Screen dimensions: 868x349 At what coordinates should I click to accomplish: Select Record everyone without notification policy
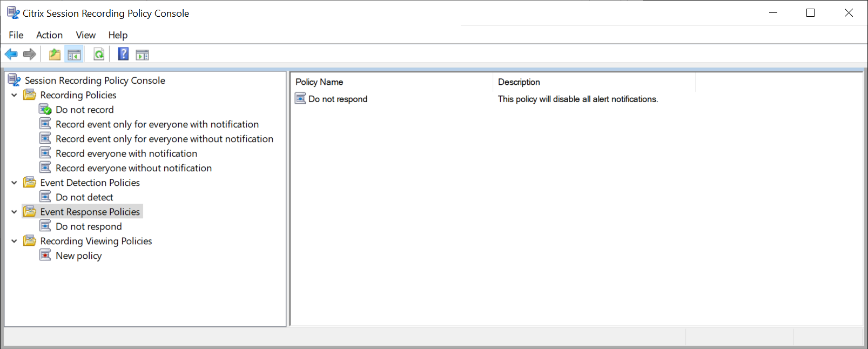click(x=133, y=168)
